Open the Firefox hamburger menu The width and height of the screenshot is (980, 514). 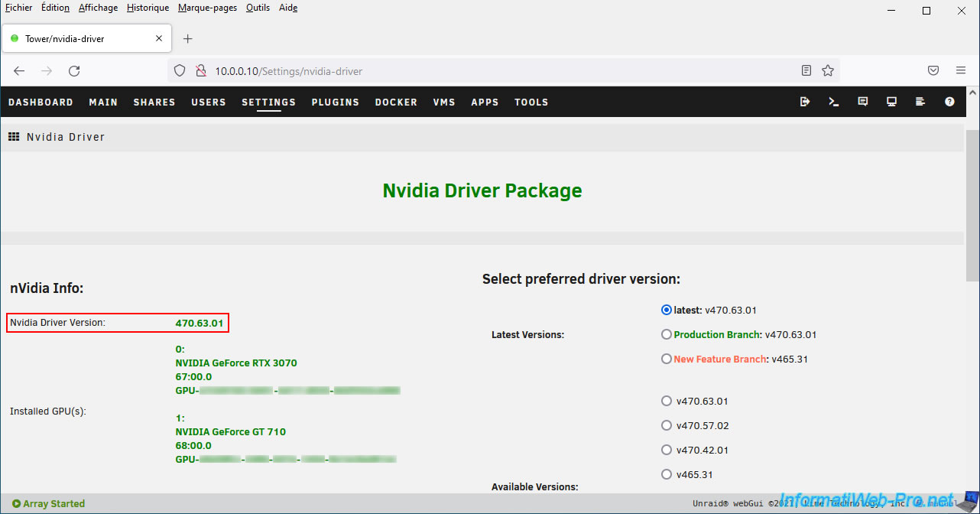tap(961, 71)
